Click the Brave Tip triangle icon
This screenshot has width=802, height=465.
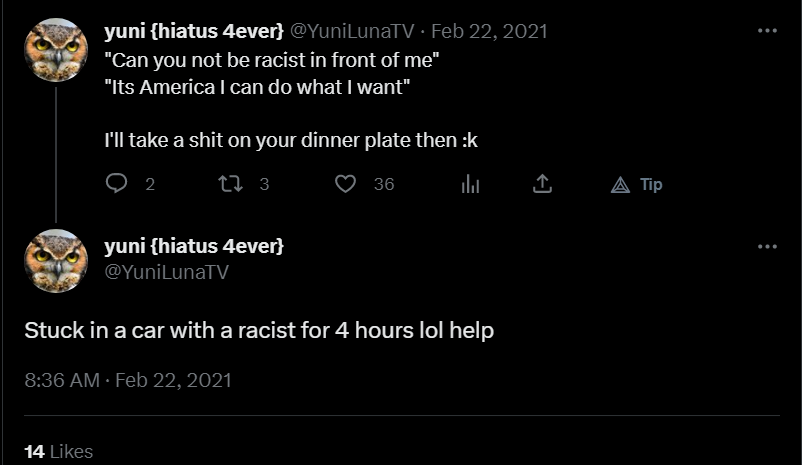click(x=620, y=185)
